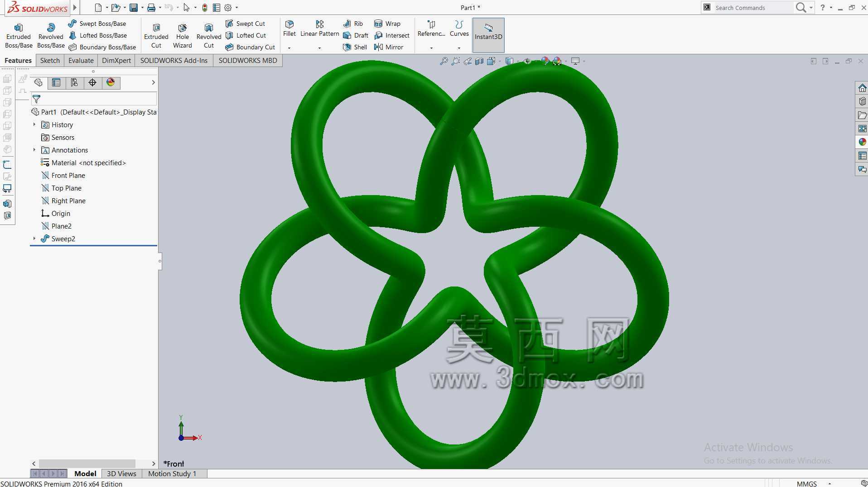Open the Search Commands dropdown arrow

coord(811,8)
